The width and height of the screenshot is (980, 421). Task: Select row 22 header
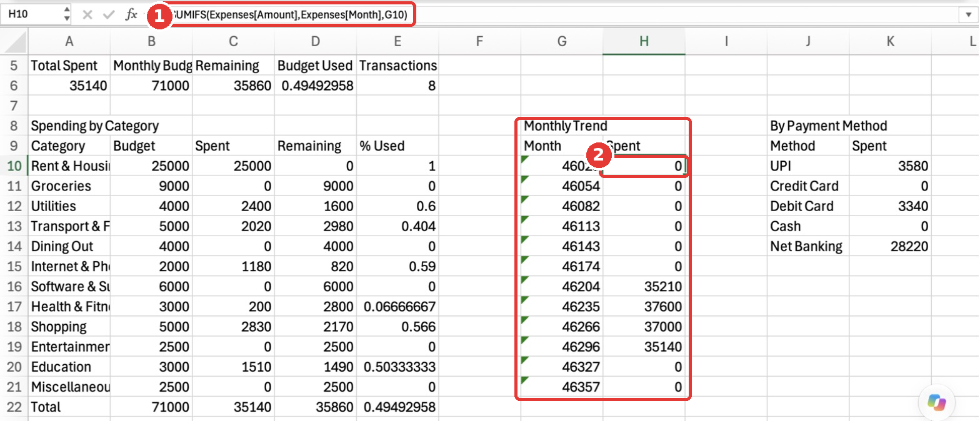pyautogui.click(x=14, y=407)
